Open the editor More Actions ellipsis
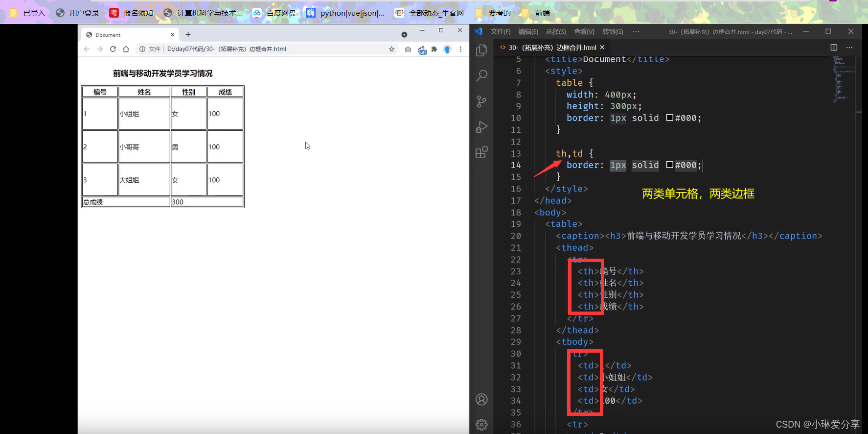The width and height of the screenshot is (868, 434). pyautogui.click(x=849, y=48)
